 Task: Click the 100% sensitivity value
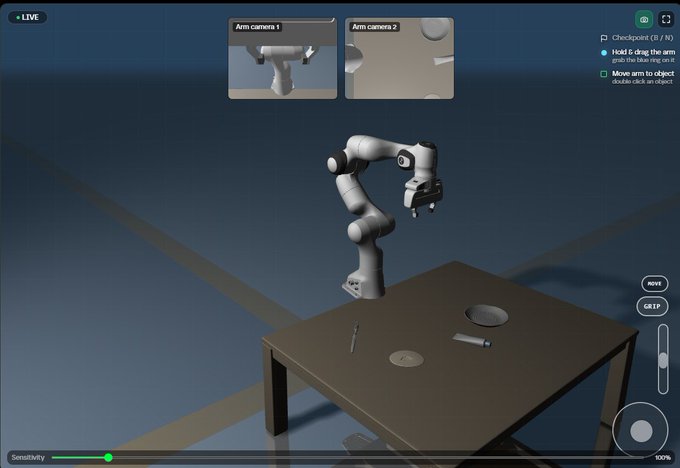coord(663,458)
